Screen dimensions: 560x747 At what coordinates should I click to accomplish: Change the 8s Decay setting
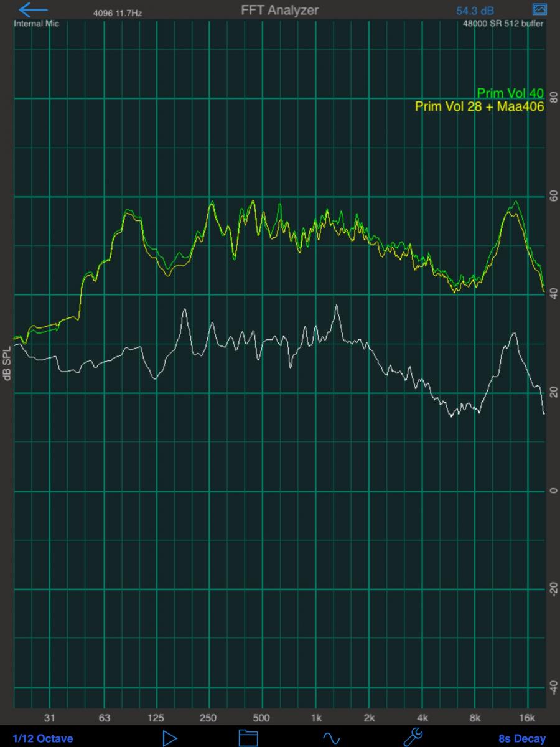[x=521, y=739]
